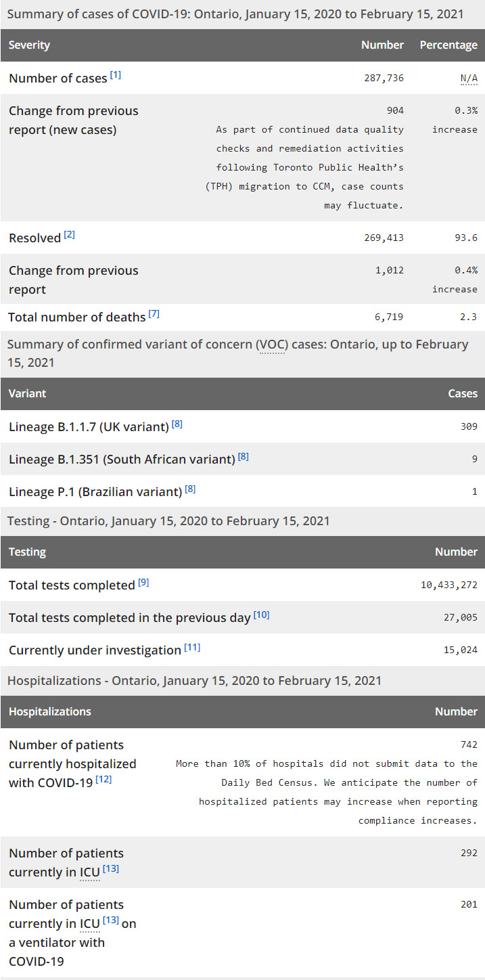Open footnote 1 beside Number of cases
Image resolution: width=485 pixels, height=980 pixels.
tap(116, 75)
